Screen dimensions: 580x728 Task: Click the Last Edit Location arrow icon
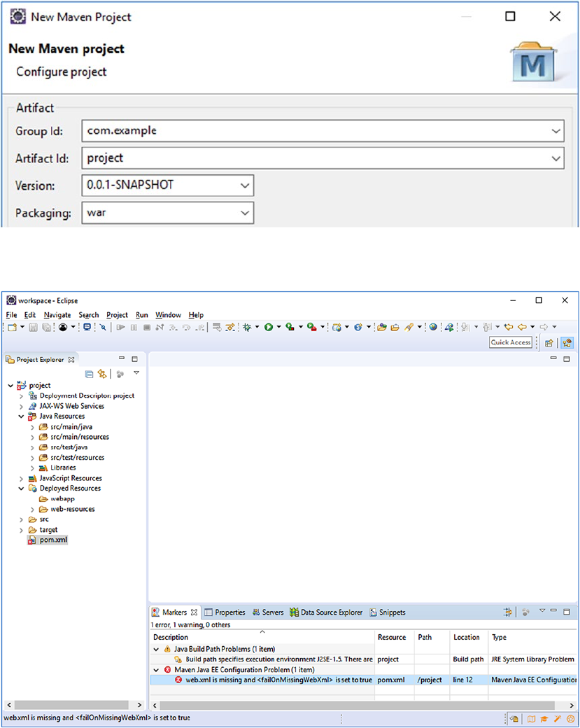coord(509,328)
